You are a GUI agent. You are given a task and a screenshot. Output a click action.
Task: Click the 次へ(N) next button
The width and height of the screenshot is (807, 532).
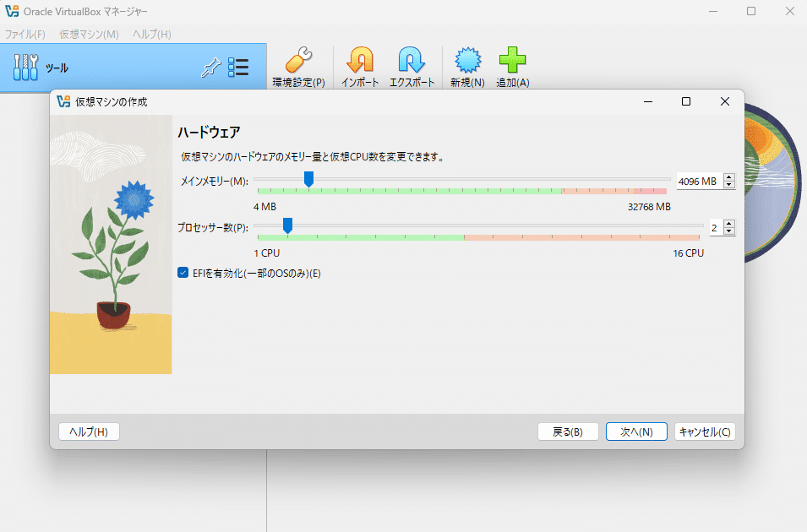tap(636, 432)
